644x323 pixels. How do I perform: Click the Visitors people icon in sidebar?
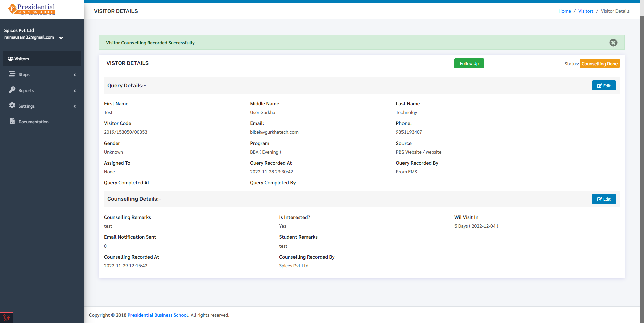tap(10, 59)
